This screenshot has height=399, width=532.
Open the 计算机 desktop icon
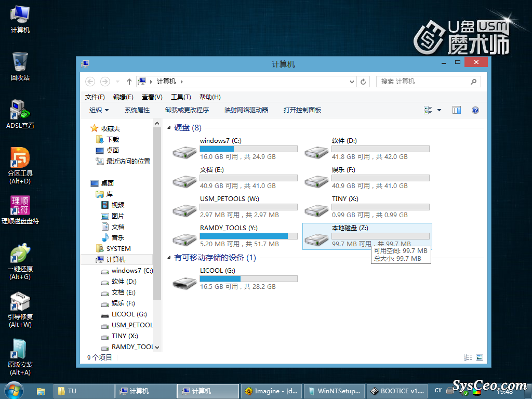[x=20, y=19]
